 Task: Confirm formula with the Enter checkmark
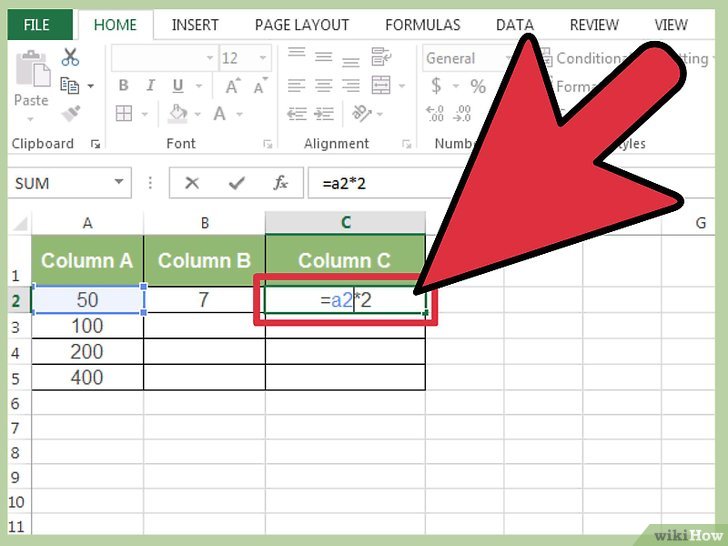pos(237,183)
